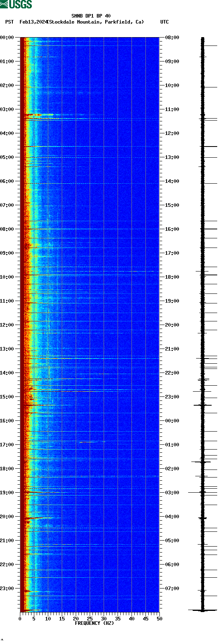This screenshot has width=220, height=644.
Task: Click the PST time label '06:00'
Action: (7, 181)
